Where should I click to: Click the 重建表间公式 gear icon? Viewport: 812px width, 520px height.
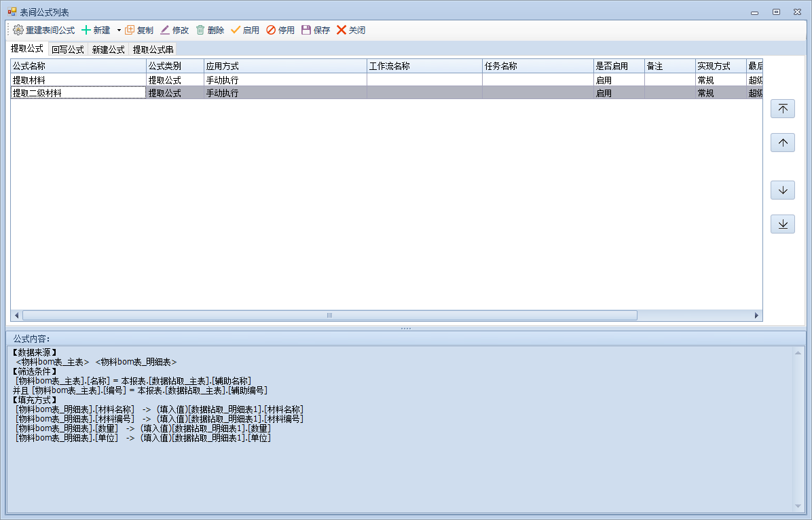[18, 31]
